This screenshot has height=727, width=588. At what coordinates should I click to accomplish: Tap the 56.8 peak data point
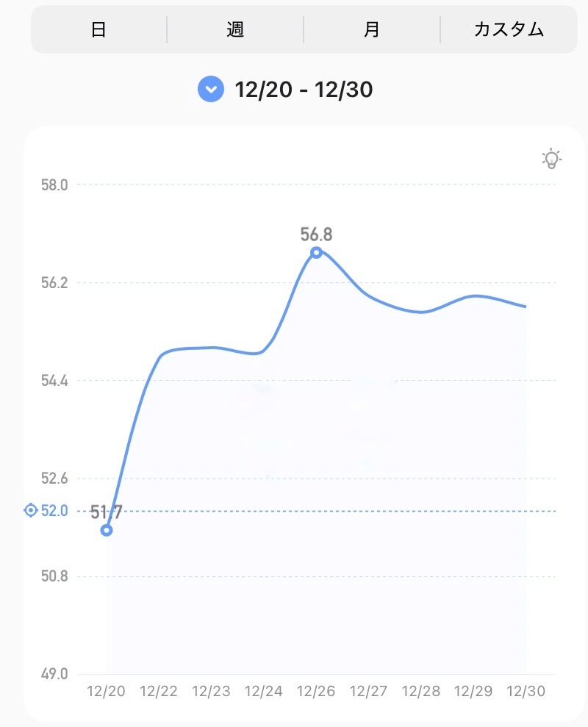pos(316,252)
